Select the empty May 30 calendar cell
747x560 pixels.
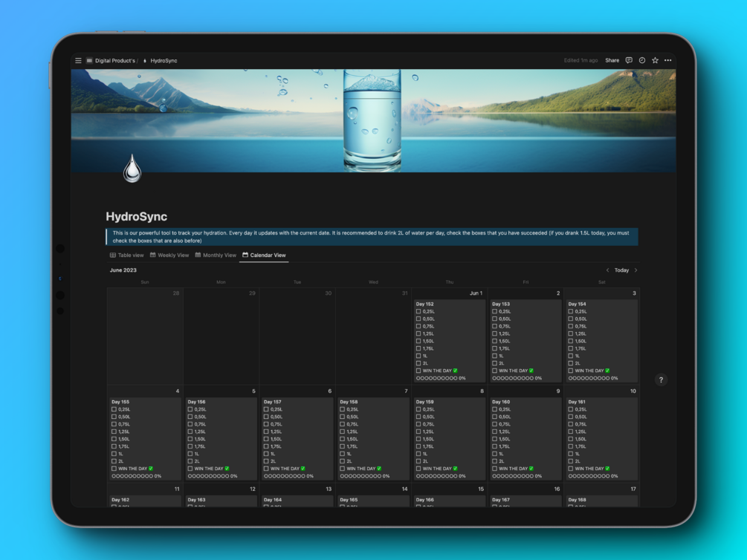[297, 336]
